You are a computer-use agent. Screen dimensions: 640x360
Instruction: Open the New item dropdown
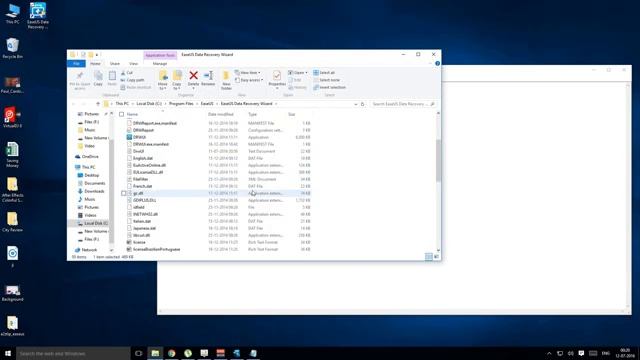[x=247, y=73]
